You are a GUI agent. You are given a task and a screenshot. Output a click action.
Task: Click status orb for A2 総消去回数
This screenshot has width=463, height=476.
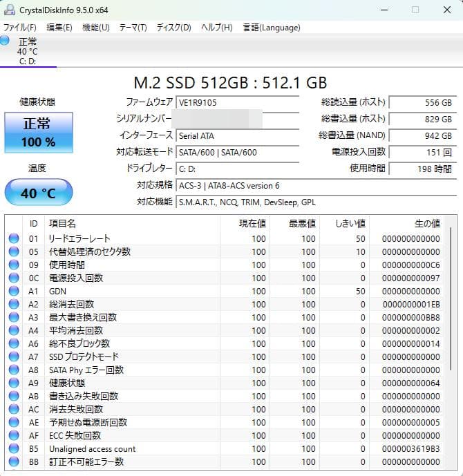(x=14, y=304)
